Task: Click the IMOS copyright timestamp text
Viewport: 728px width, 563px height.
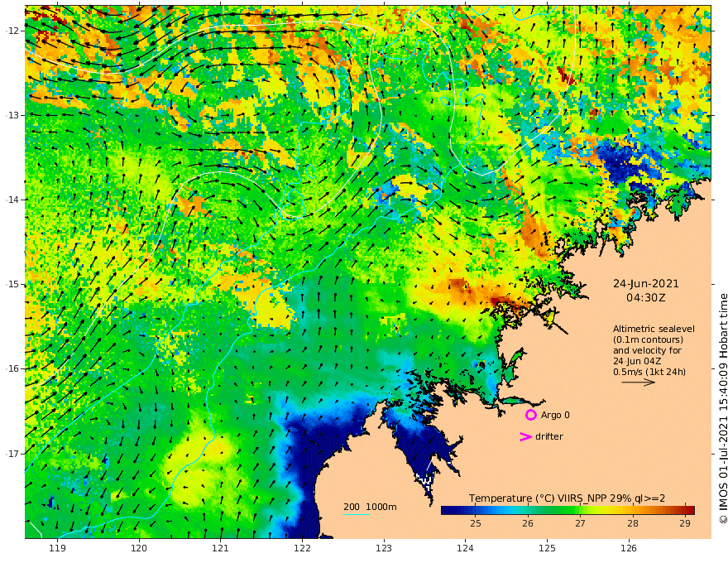Action: click(723, 408)
